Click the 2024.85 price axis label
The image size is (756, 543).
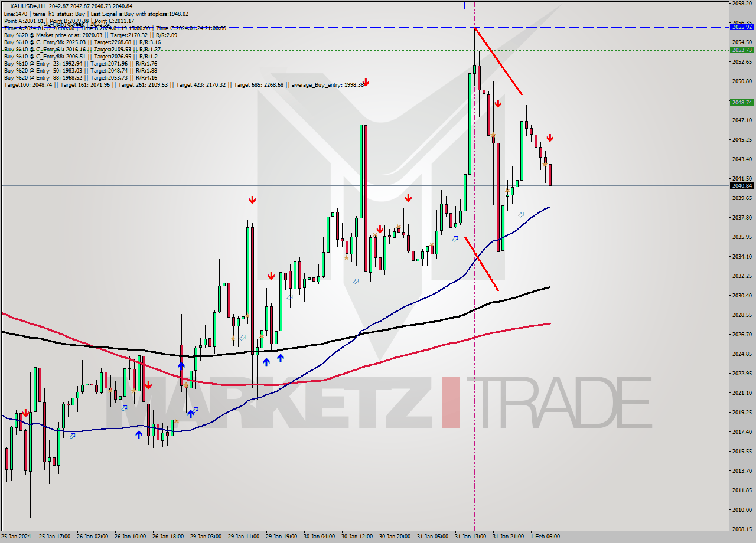tap(742, 354)
